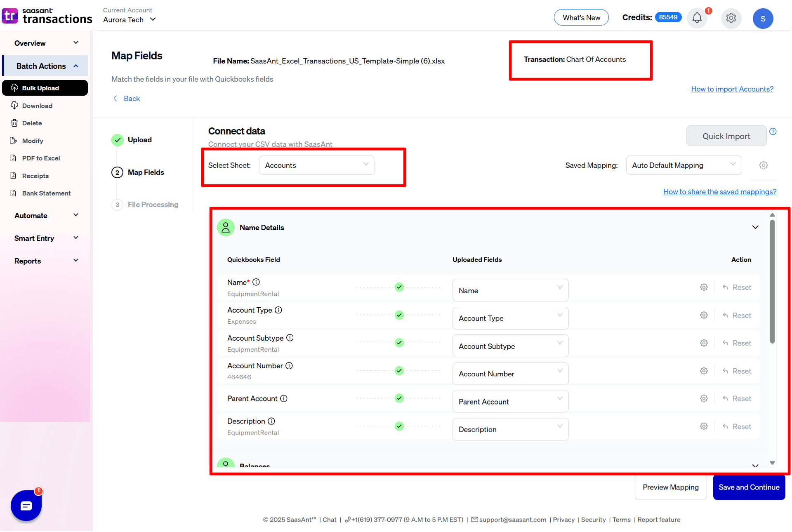The height and width of the screenshot is (532, 792).
Task: Open Bank Statement in sidebar
Action: point(46,193)
